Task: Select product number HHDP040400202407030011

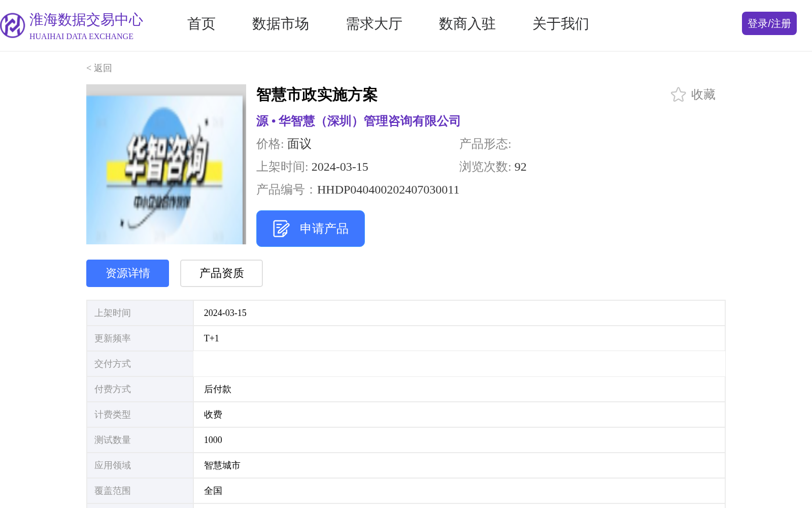Action: (x=388, y=189)
